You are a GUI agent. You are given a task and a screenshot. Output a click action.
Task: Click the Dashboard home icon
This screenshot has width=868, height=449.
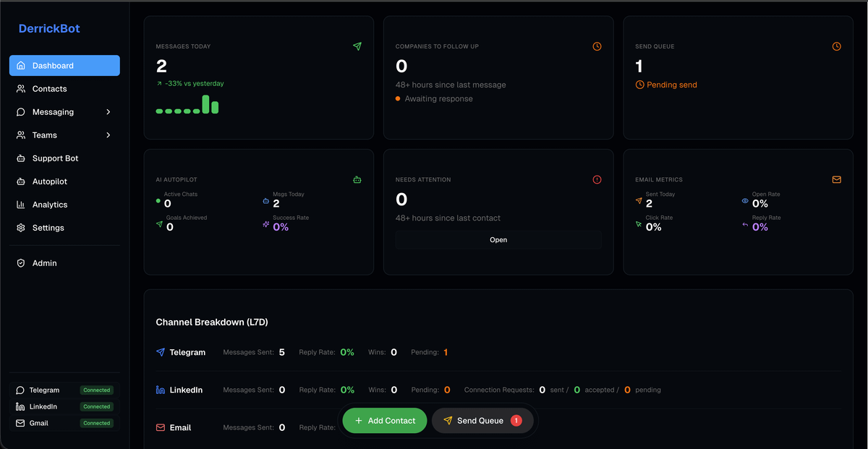21,66
